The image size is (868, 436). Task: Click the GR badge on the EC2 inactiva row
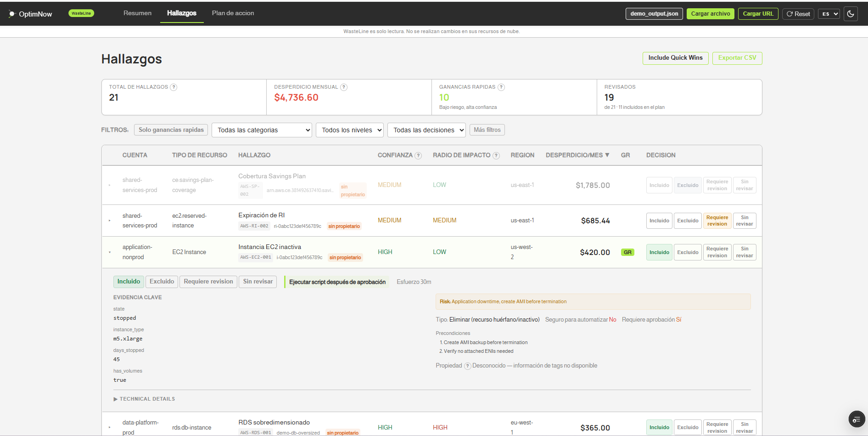(x=627, y=252)
